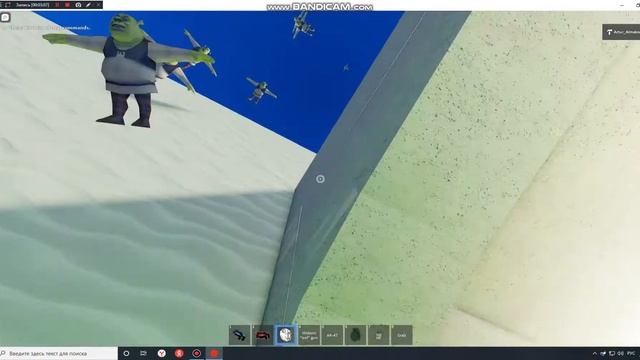Equip the last hotbar slot labeled Grab

402,335
